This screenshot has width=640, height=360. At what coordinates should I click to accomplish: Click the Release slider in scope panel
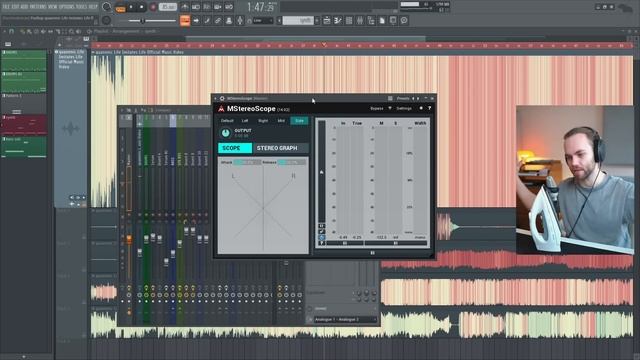coord(292,162)
